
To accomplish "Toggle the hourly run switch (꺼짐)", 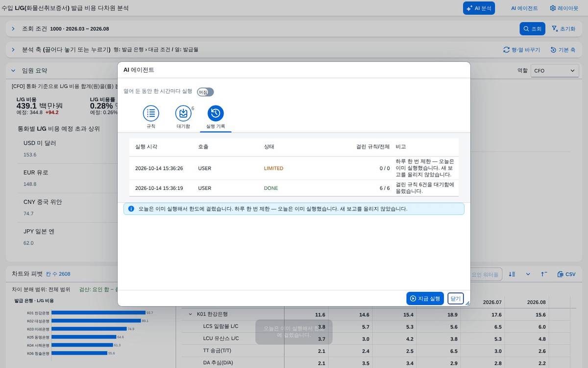I will (205, 92).
